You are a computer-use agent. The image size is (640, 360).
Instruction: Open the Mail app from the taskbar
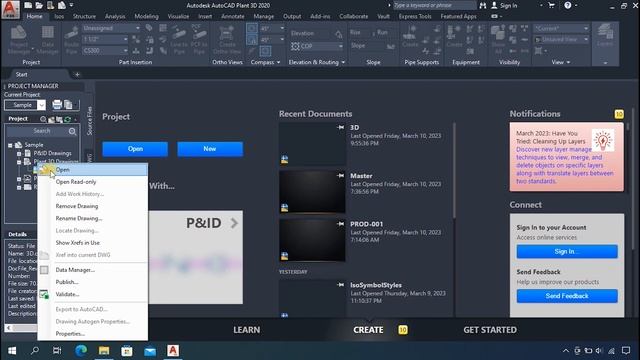point(150,351)
